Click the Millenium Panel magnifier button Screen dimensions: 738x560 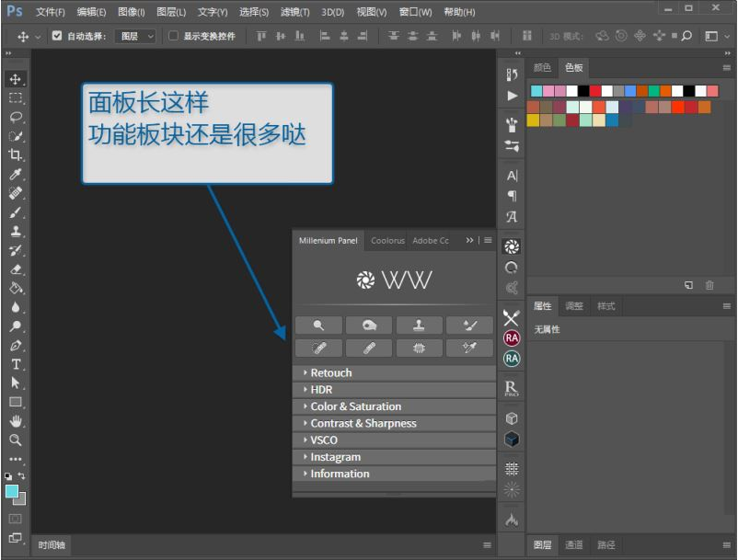[x=318, y=326]
